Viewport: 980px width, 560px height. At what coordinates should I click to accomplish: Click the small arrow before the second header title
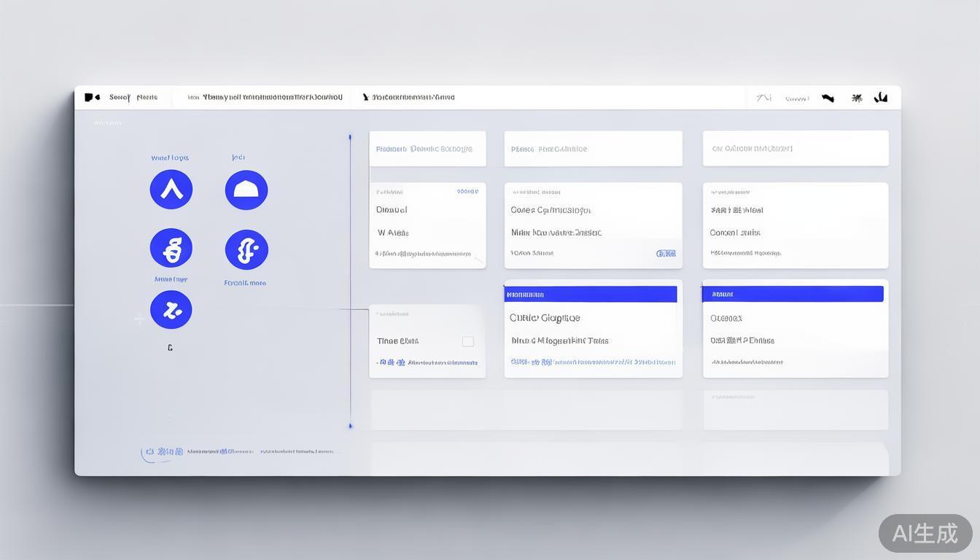click(x=365, y=97)
